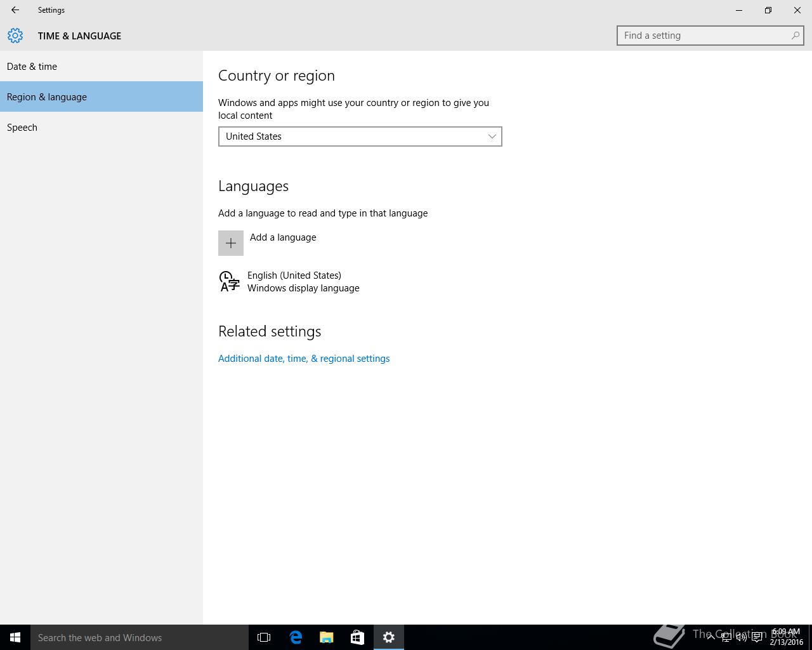Click the Related settings heading
This screenshot has width=812, height=650.
(x=270, y=331)
